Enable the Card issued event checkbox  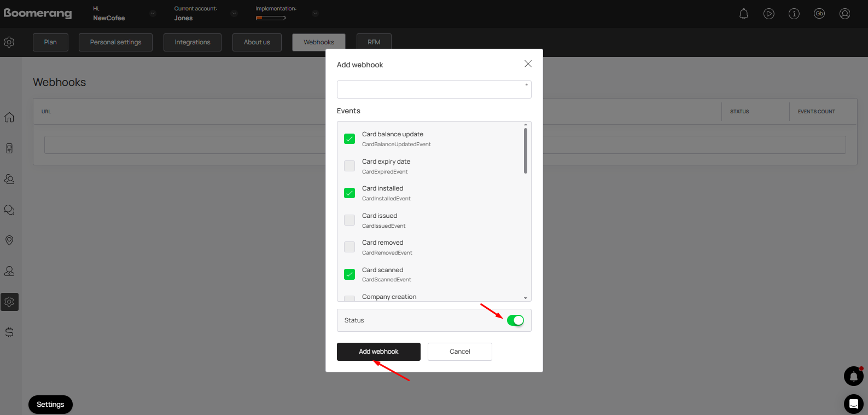[349, 220]
